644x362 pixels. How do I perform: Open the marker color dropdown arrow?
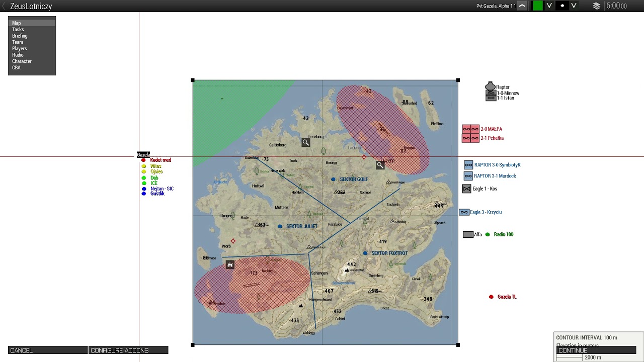coord(549,6)
